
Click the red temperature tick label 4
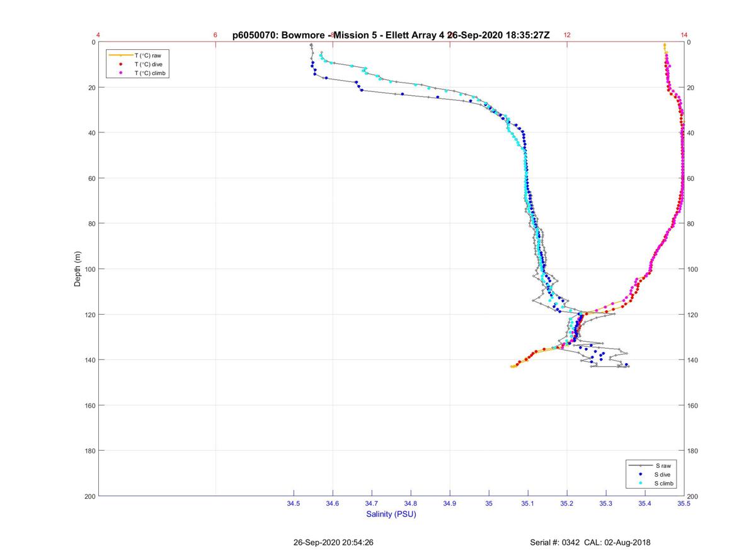[98, 35]
